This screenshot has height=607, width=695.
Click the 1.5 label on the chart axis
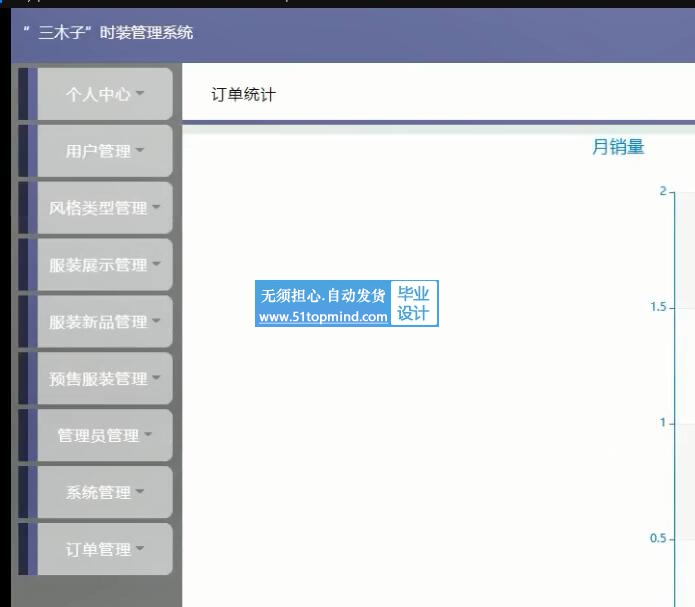pyautogui.click(x=655, y=307)
